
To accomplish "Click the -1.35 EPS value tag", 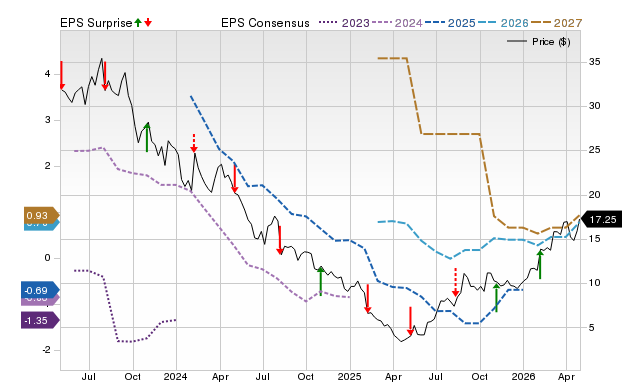I will 40,320.
